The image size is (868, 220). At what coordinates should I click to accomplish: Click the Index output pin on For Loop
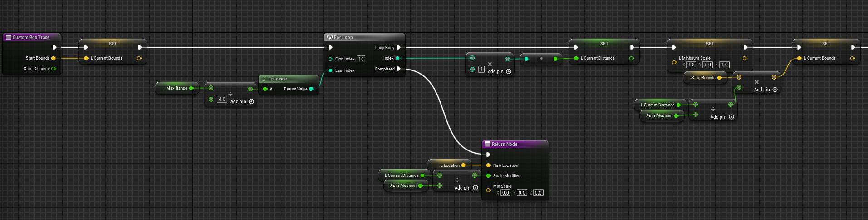(x=397, y=58)
